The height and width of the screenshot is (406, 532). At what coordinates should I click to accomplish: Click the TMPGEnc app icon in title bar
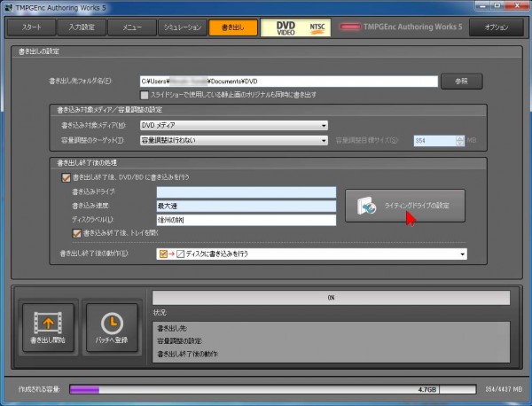tap(8, 6)
